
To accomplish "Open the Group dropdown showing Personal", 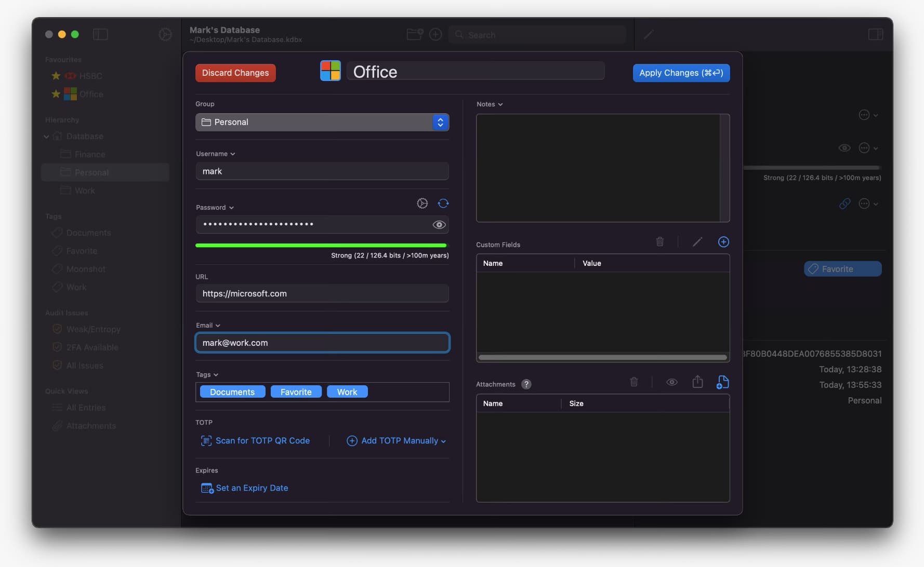I will (x=322, y=123).
